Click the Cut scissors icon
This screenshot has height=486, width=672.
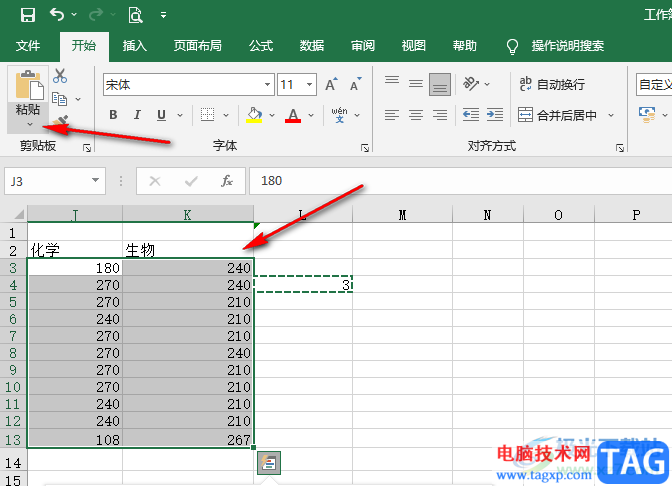coord(60,76)
